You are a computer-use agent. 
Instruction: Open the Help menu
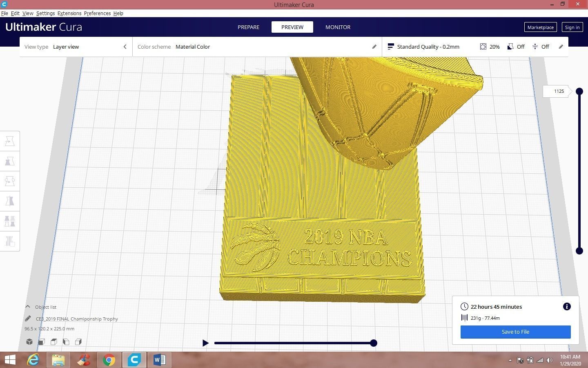pos(118,13)
